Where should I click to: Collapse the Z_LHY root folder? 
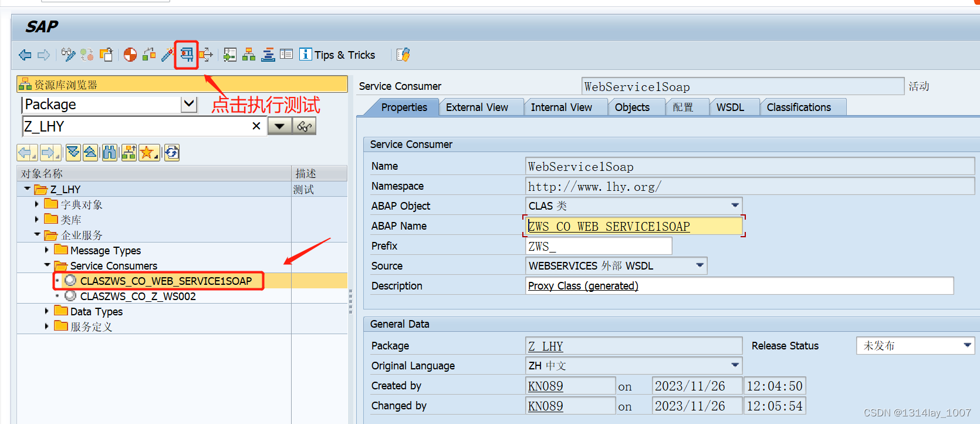27,189
